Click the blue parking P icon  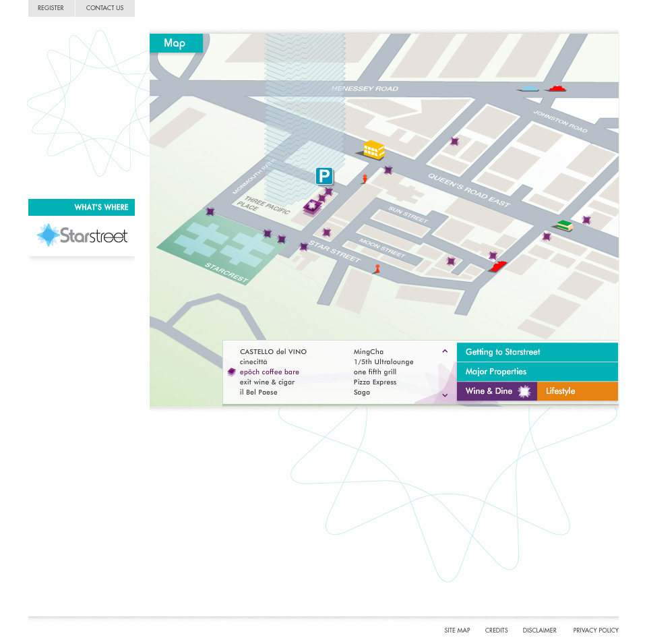point(324,177)
